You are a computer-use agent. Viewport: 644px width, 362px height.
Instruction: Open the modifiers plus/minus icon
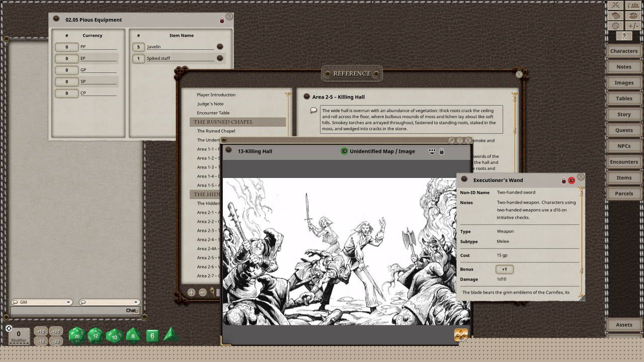632,26
